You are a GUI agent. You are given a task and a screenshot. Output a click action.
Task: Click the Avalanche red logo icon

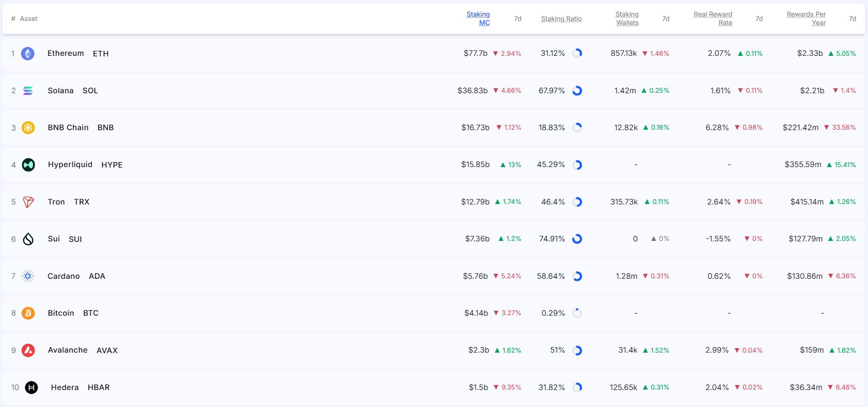[28, 350]
